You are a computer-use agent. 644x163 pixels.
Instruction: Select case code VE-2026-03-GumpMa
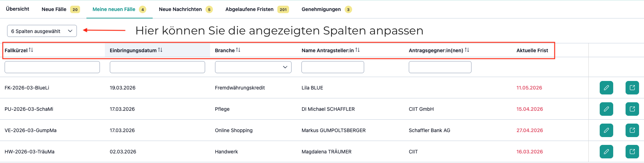tap(30, 130)
